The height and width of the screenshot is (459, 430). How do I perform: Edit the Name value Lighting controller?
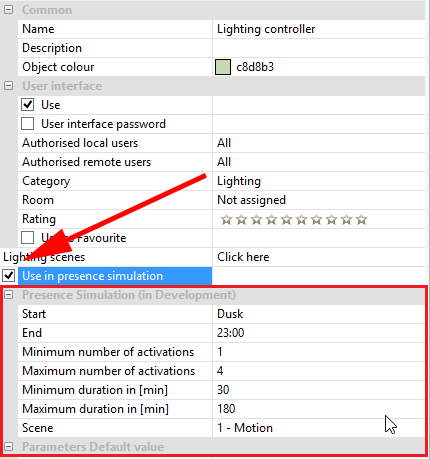click(x=266, y=29)
